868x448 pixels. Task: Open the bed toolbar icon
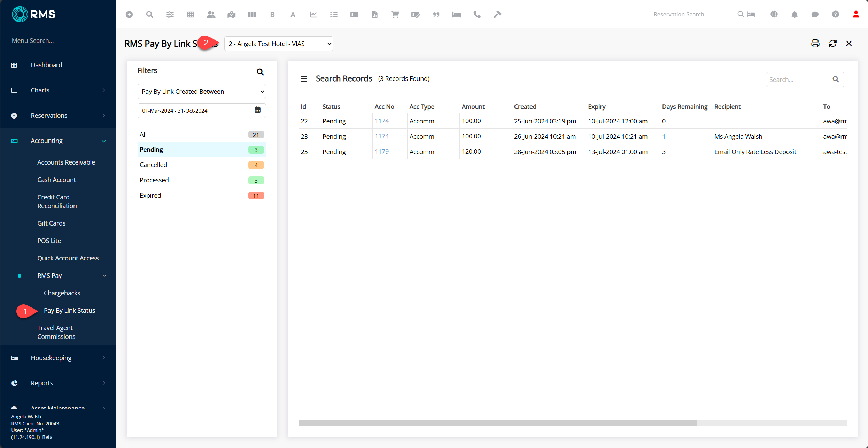[x=457, y=14]
